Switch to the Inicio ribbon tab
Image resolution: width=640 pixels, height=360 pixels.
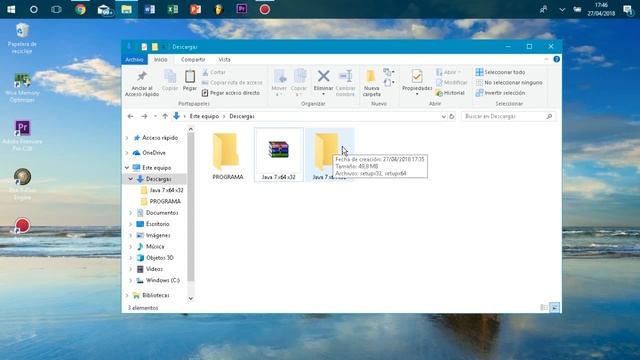(x=161, y=60)
